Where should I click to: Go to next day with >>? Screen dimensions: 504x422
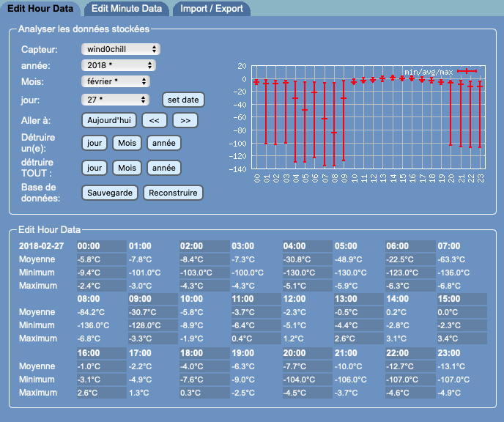pyautogui.click(x=185, y=121)
